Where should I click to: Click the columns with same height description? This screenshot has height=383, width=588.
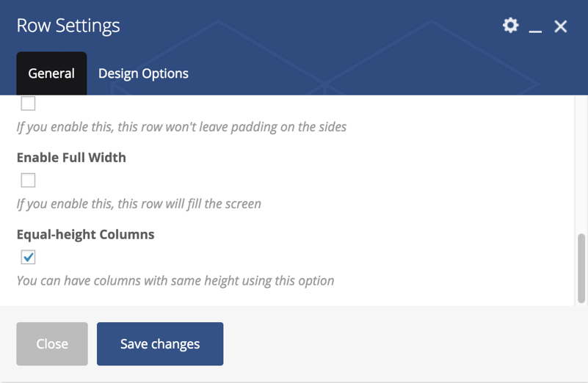[x=175, y=281]
